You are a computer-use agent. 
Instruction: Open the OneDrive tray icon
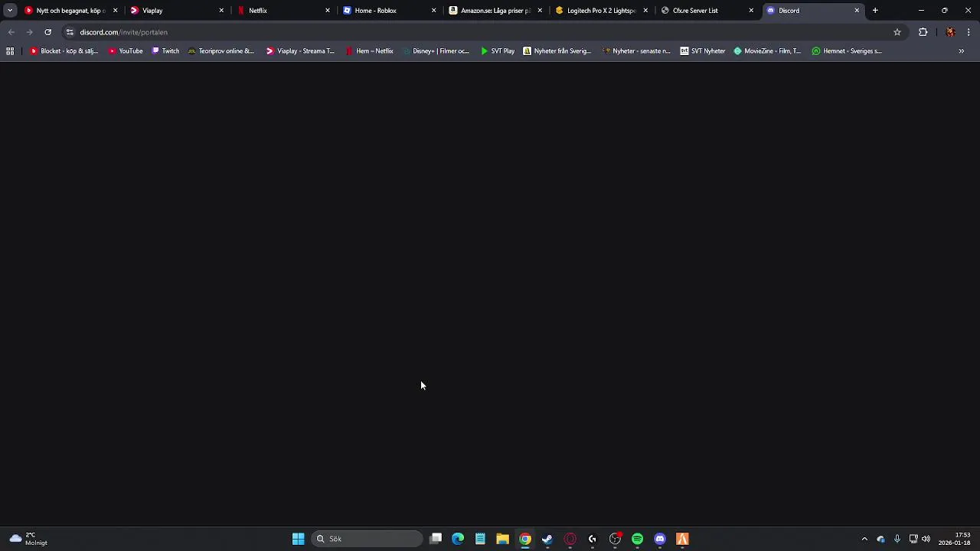(x=880, y=539)
